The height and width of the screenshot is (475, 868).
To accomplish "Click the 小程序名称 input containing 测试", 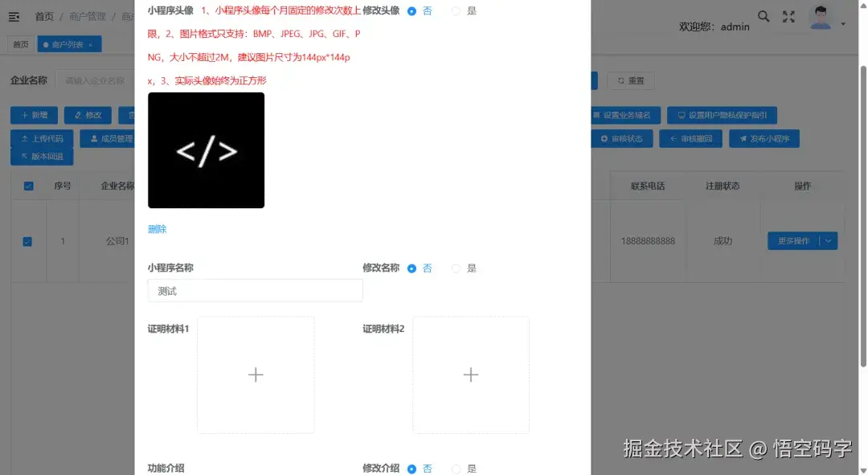I will pos(255,290).
